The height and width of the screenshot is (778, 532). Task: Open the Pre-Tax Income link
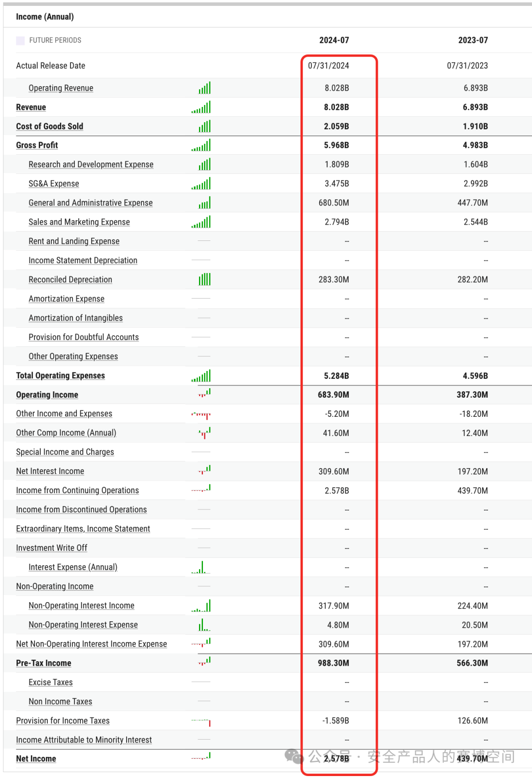(x=44, y=664)
